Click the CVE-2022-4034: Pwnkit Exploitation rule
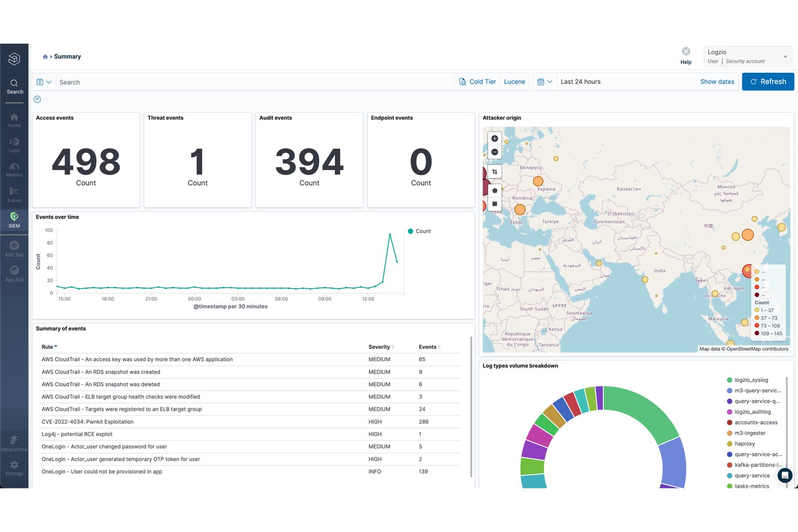 click(x=87, y=422)
